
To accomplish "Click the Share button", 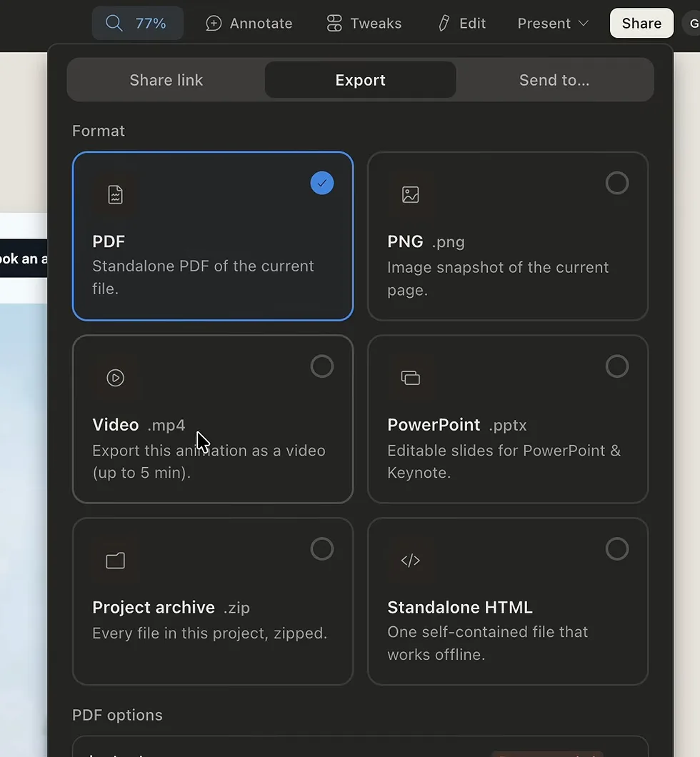I will [641, 23].
